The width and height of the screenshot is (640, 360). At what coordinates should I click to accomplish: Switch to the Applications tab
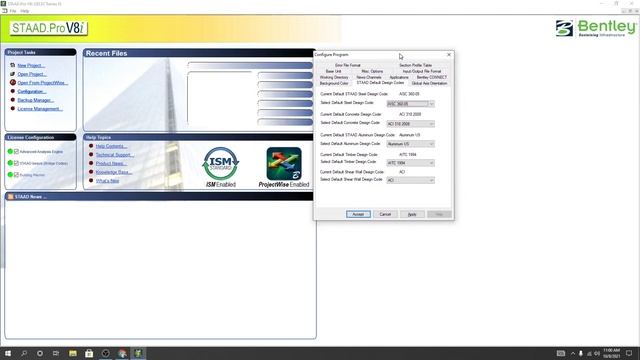click(399, 77)
